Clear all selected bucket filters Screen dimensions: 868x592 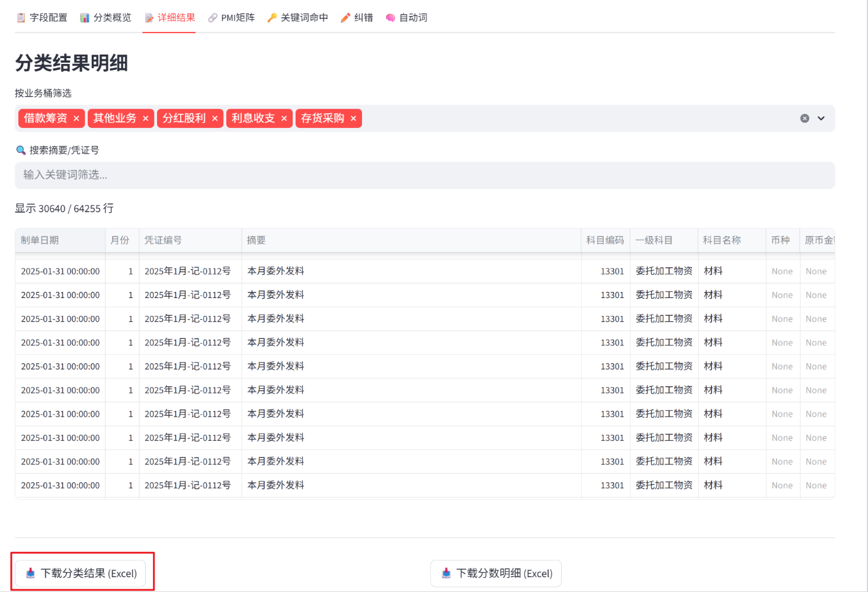805,119
